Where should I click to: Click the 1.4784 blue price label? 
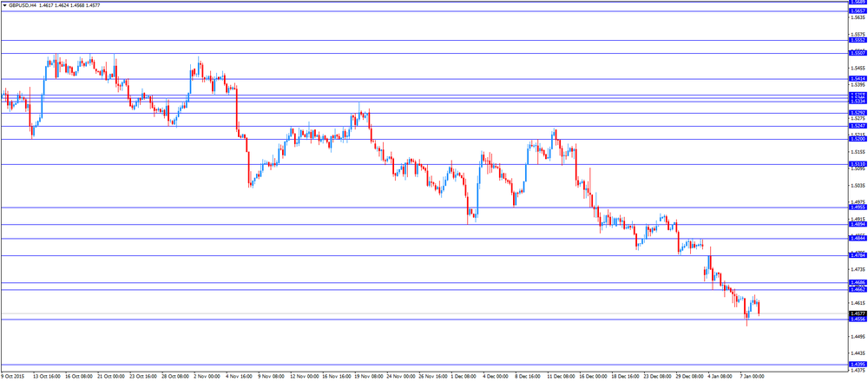(x=858, y=255)
